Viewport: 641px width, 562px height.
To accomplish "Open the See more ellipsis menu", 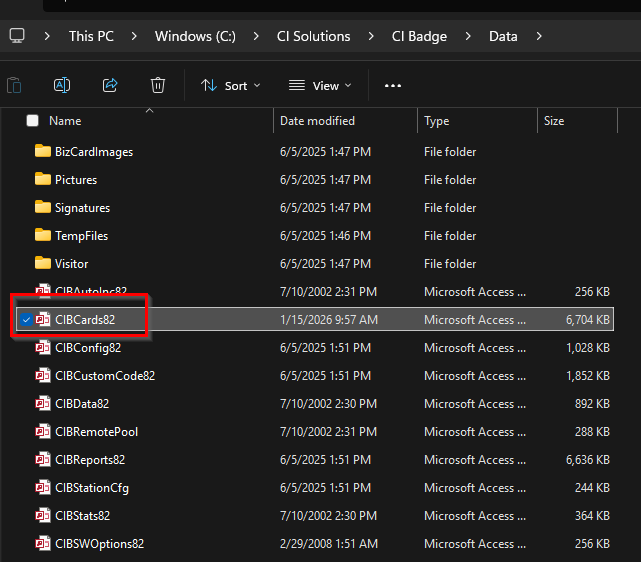I will pos(393,86).
